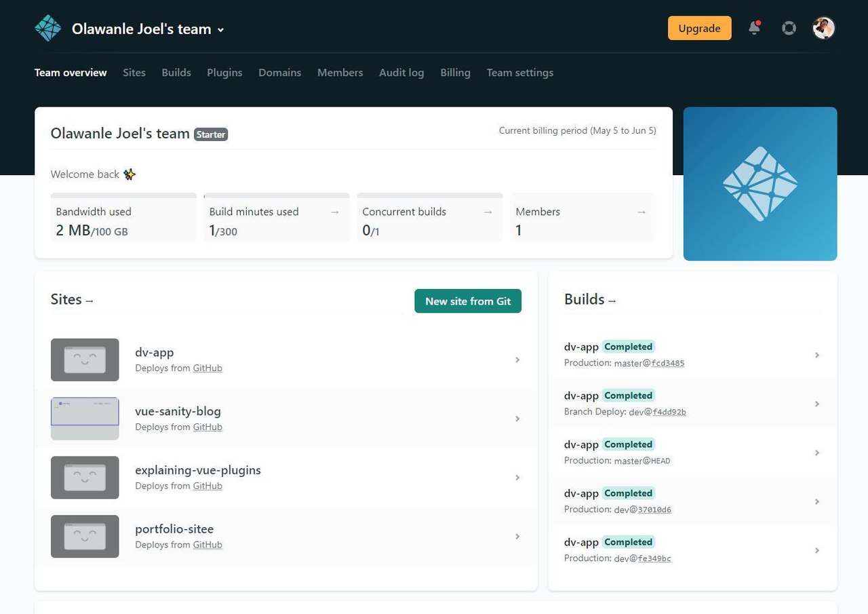Click the help icon in the header
This screenshot has width=868, height=614.
click(x=789, y=28)
